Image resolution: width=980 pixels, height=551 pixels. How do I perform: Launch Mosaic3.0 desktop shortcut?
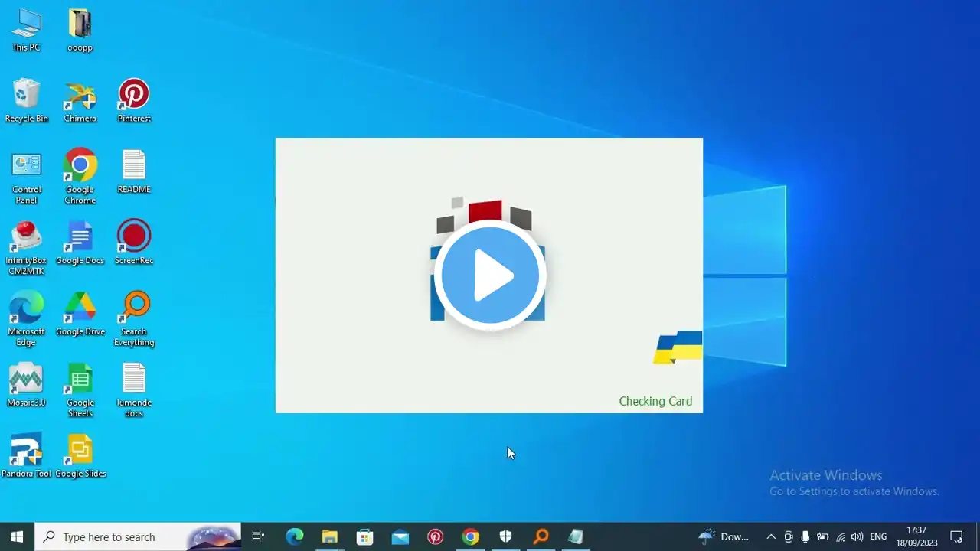coord(26,386)
